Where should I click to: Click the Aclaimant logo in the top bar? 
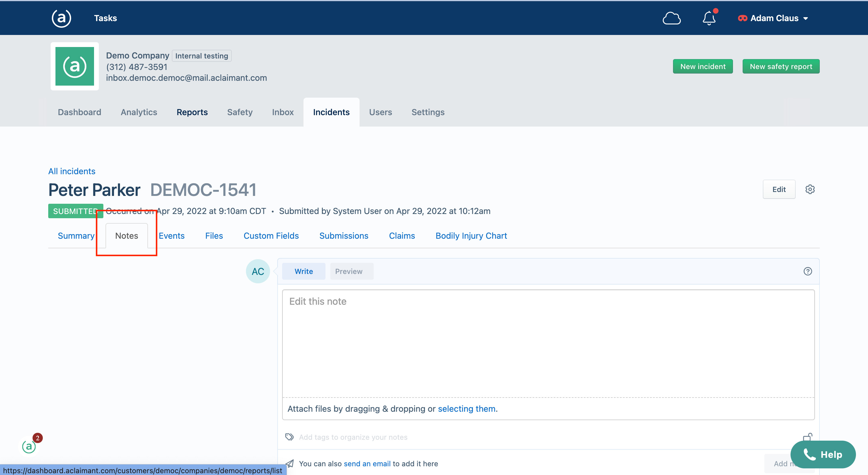point(61,18)
